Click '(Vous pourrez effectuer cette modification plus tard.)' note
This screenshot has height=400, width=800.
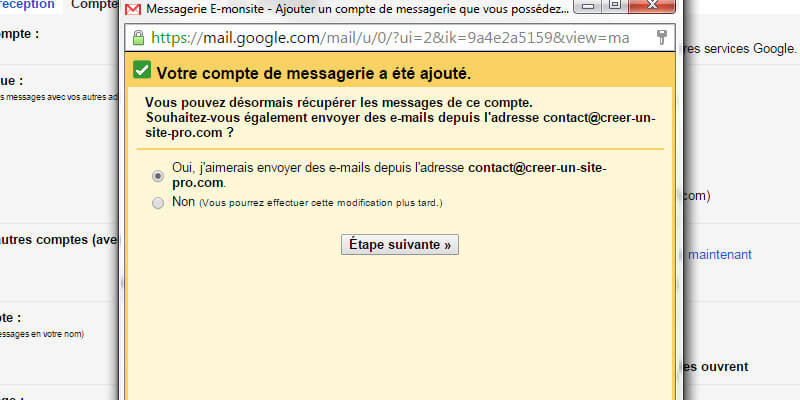click(x=320, y=203)
